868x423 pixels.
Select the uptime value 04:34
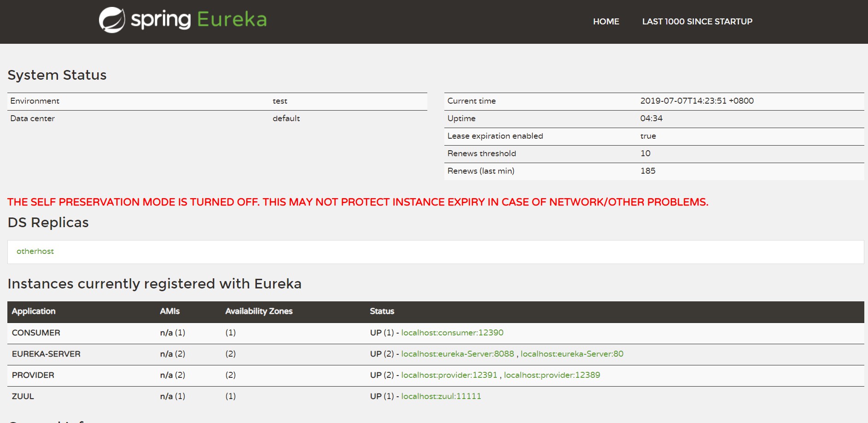[x=652, y=118]
